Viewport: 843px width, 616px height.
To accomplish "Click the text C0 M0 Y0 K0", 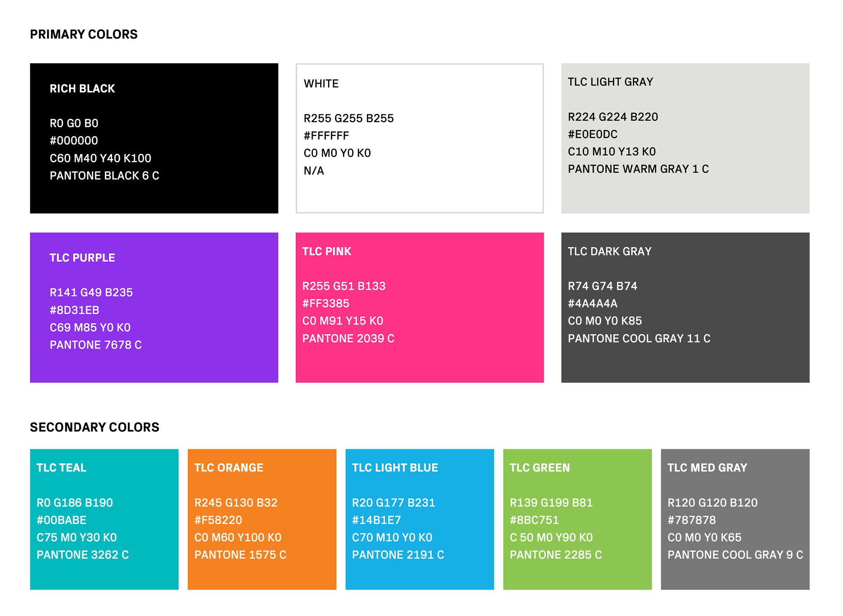I will [x=337, y=153].
